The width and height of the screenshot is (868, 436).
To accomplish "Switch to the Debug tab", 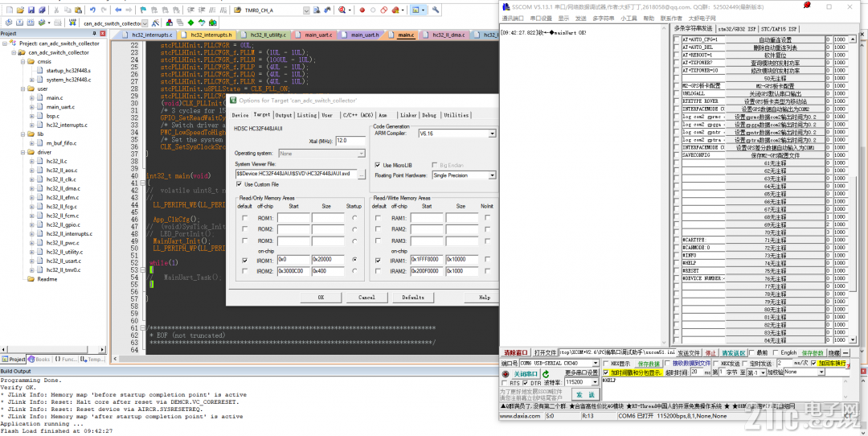I will [429, 115].
